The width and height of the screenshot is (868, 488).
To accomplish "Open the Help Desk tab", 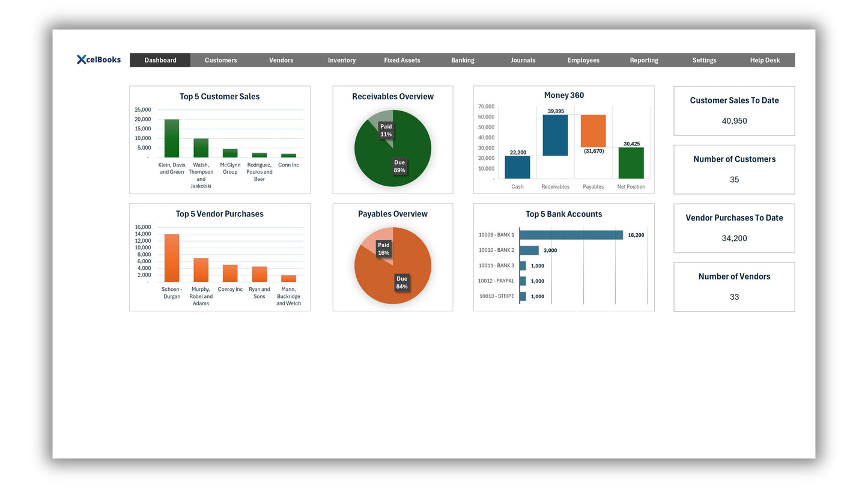I will coord(765,60).
